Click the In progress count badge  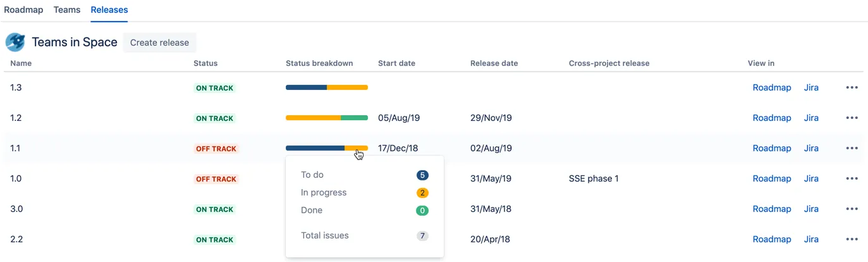(422, 193)
